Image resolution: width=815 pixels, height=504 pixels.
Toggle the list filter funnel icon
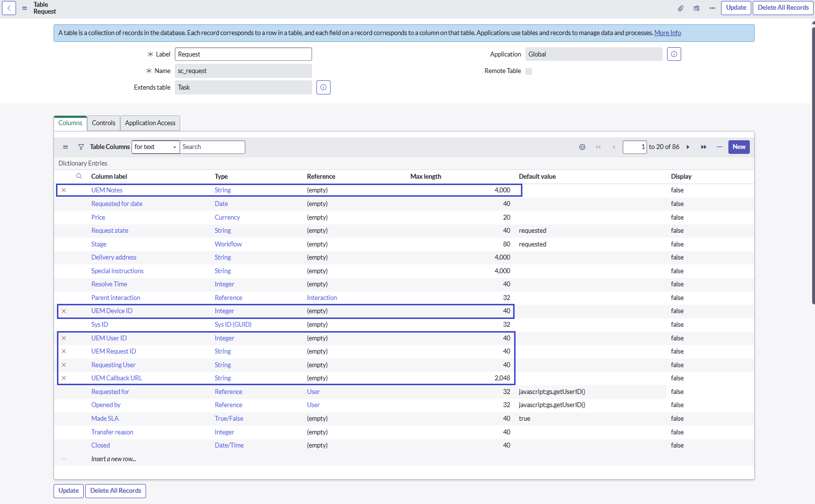[81, 147]
